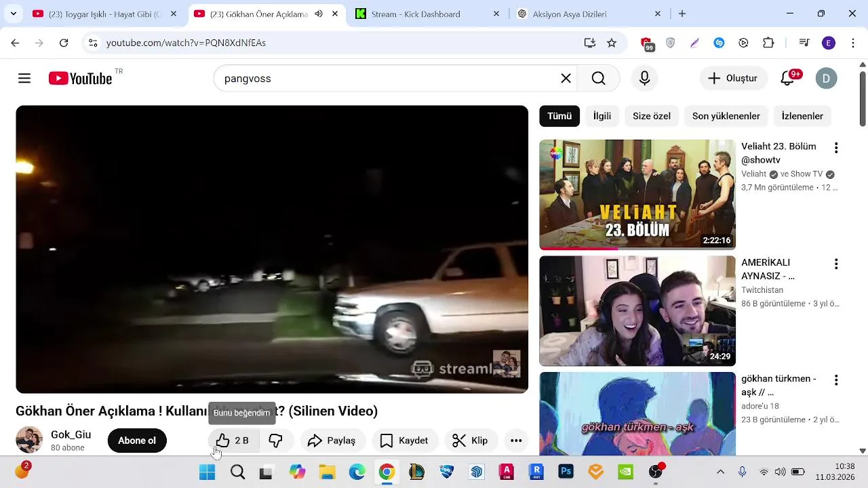Click the Abone ol subscribe button
868x488 pixels.
coord(137,441)
